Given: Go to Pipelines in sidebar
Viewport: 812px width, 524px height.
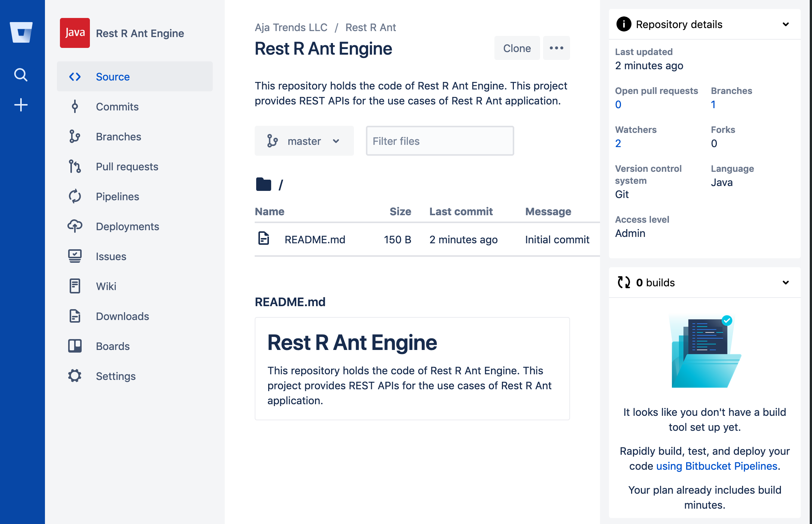Looking at the screenshot, I should (x=135, y=196).
